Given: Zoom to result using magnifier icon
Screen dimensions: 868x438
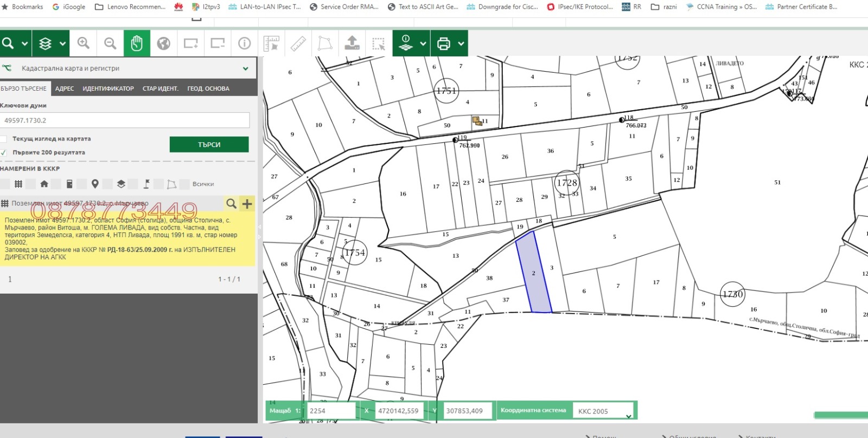Looking at the screenshot, I should point(231,204).
